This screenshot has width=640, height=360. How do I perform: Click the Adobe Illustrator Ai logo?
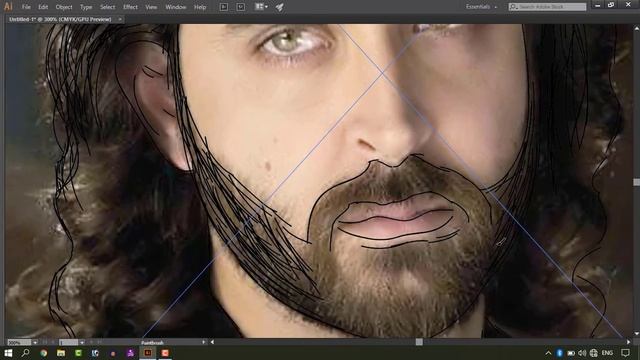(8, 7)
